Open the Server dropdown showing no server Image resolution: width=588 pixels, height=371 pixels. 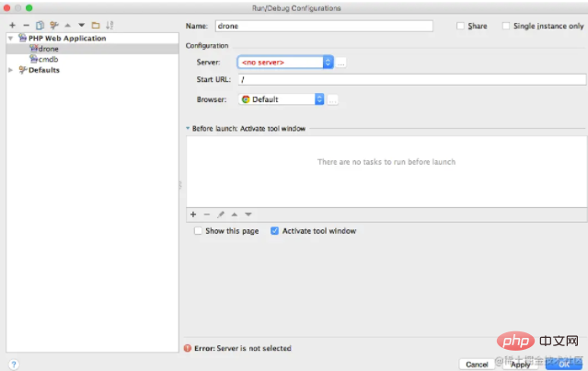point(285,62)
